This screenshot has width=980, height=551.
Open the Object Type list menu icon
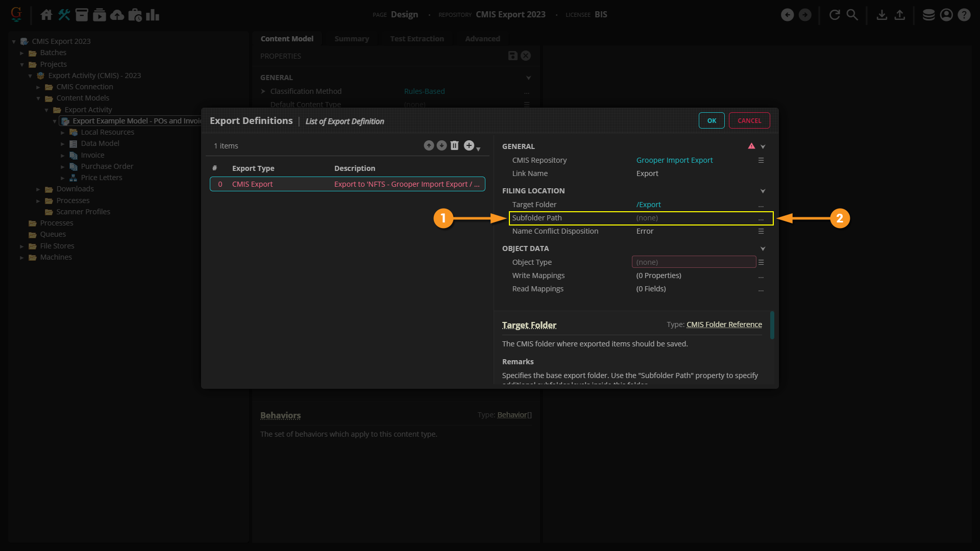click(761, 262)
